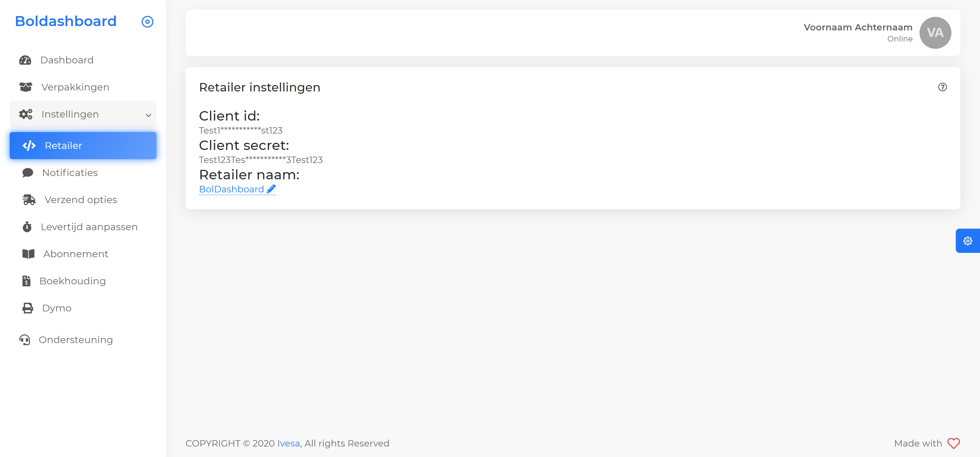This screenshot has width=980, height=457.
Task: Click the Verpakkingen box icon
Action: 26,87
